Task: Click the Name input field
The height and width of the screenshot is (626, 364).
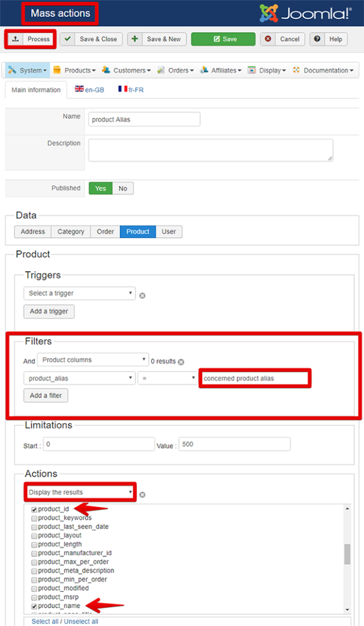Action: [144, 119]
